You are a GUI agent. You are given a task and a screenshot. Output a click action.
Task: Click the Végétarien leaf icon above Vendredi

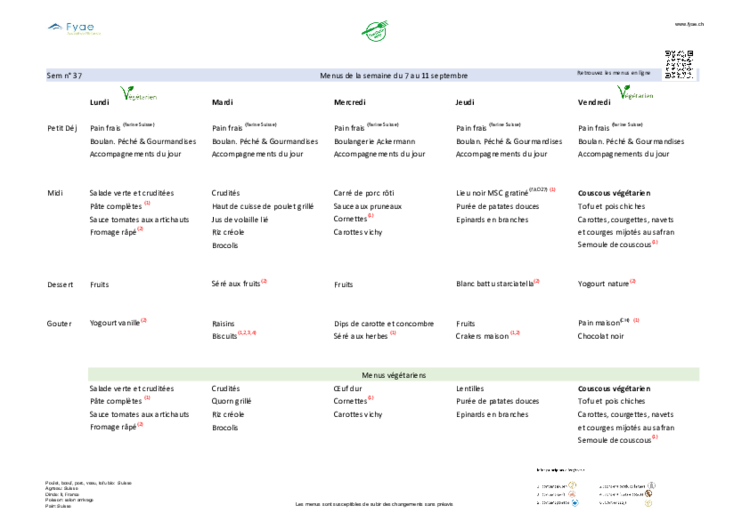pyautogui.click(x=635, y=92)
